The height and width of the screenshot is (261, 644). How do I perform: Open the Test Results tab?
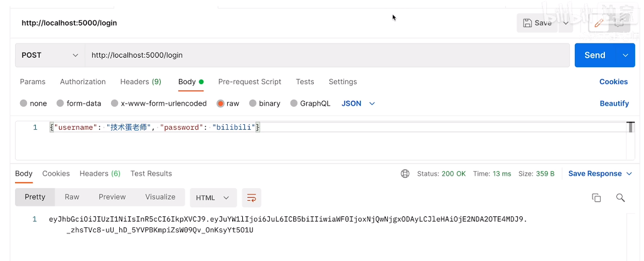(151, 174)
